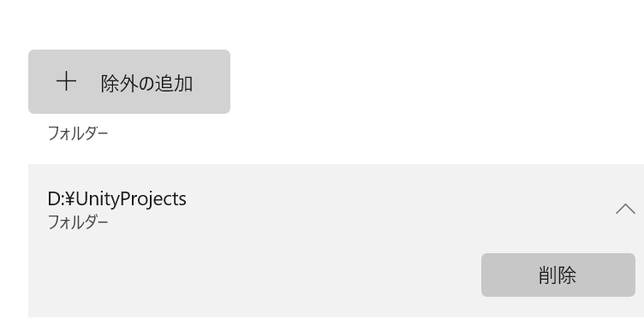Click the plus icon for adding exclusion
Image resolution: width=644 pixels, height=325 pixels.
[x=66, y=81]
